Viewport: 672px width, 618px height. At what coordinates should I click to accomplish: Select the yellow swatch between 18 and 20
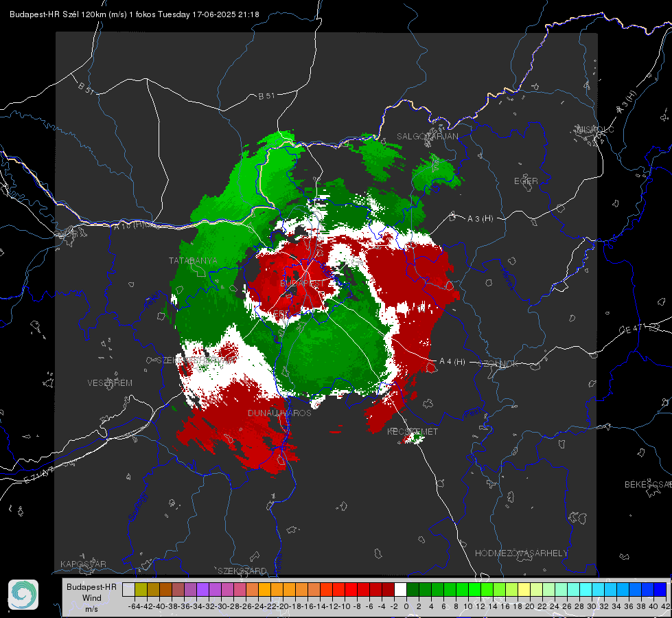click(524, 589)
